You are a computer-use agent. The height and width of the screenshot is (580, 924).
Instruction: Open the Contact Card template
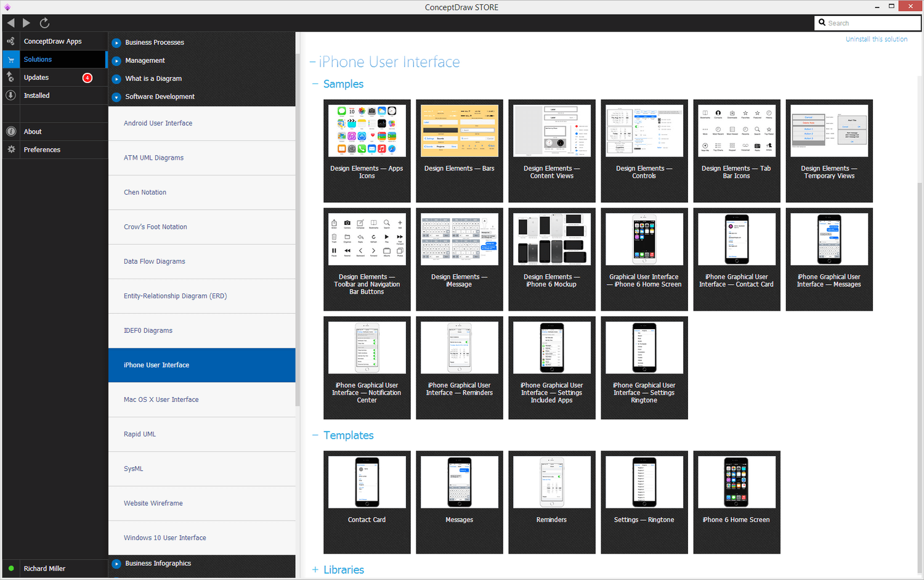tap(367, 502)
